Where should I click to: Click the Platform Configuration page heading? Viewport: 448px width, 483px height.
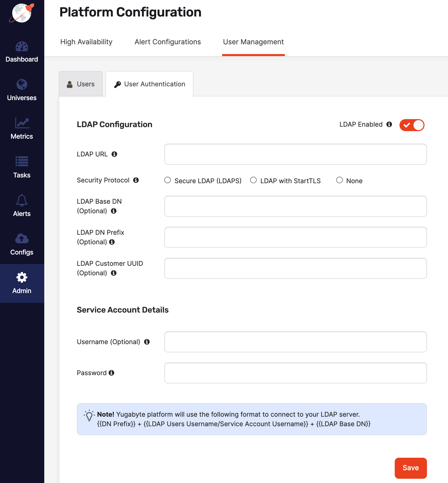(x=130, y=12)
